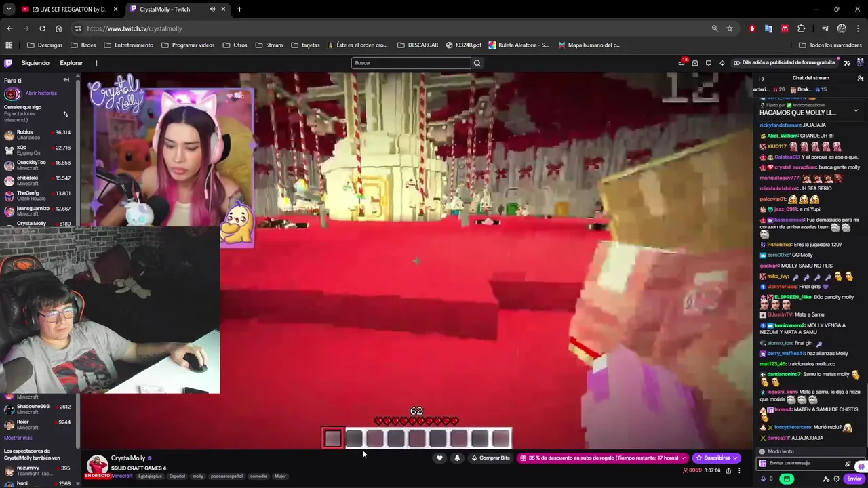
Task: Open the Prime loot crown icon with badge 18
Action: click(682, 62)
